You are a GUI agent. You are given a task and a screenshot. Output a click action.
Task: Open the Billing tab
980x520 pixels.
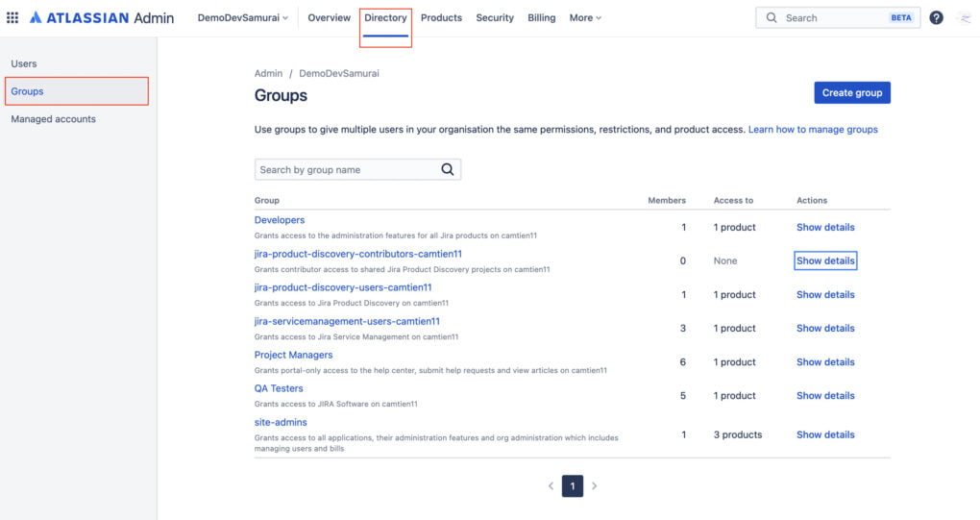tap(541, 17)
